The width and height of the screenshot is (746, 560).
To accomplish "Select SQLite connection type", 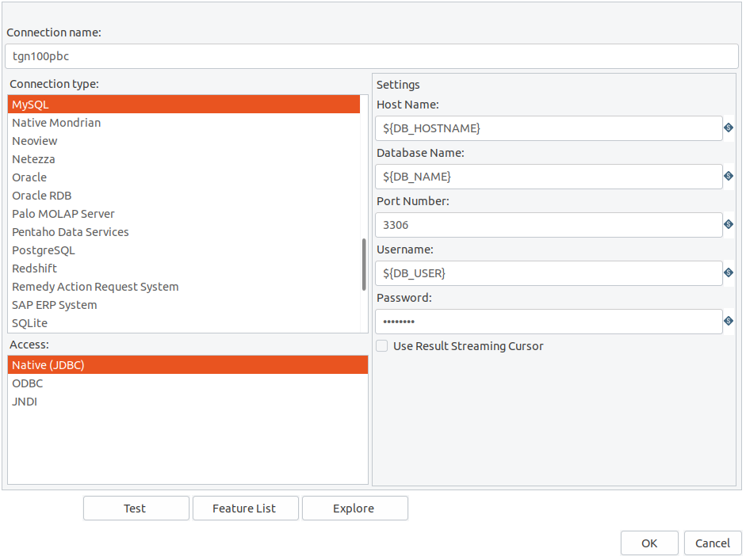I will click(184, 323).
